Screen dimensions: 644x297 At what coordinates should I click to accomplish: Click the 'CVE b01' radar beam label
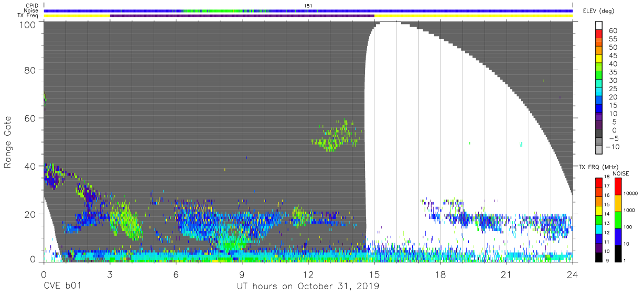(62, 287)
